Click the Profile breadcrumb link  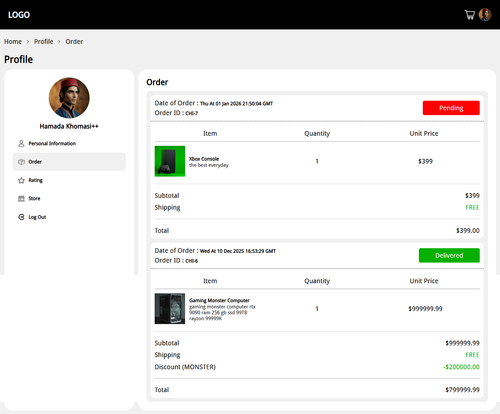click(43, 42)
